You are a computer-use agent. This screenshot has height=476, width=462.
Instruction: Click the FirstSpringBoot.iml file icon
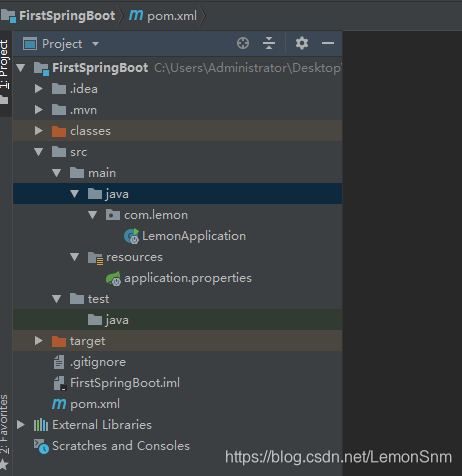click(x=60, y=383)
